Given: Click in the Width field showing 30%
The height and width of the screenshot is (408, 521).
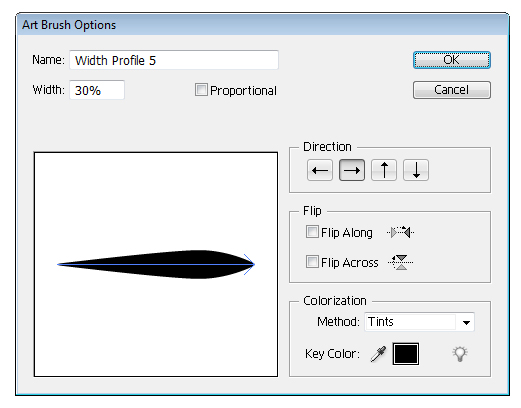Looking at the screenshot, I should (97, 90).
